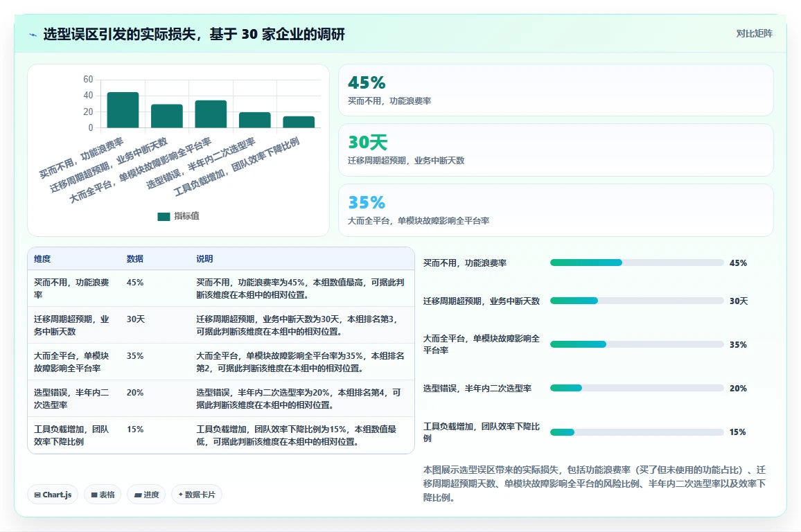Select the 进度 tag chip
The image size is (801, 532).
point(146,495)
